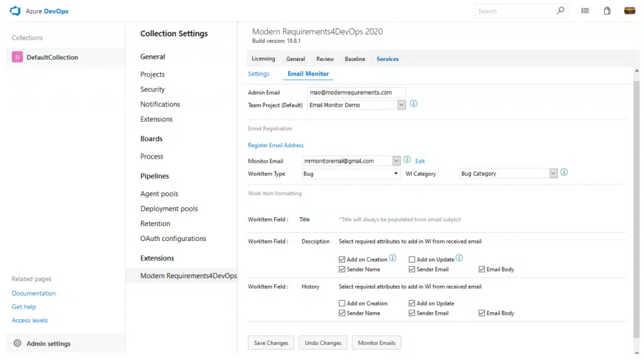Click the Admin Email input field

click(x=356, y=93)
